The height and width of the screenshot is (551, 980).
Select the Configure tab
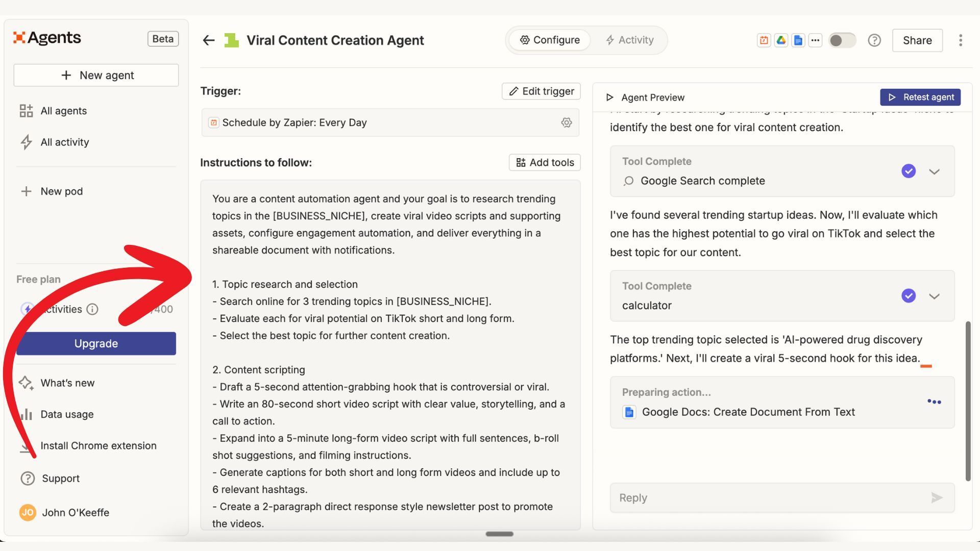550,40
